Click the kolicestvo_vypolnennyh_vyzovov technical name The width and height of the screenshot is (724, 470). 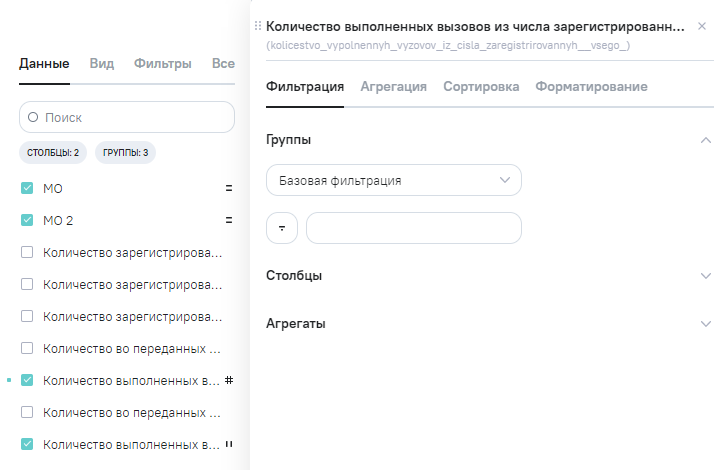pos(448,45)
